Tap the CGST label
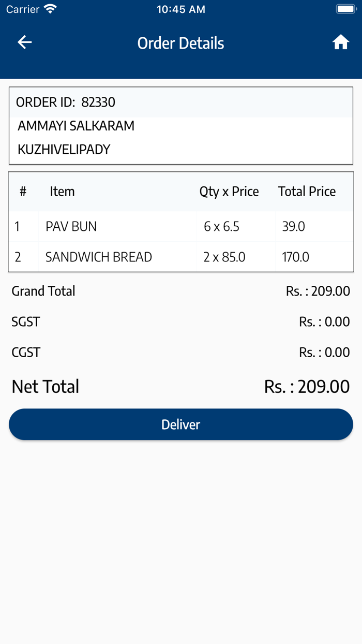The image size is (362, 644). click(x=26, y=353)
